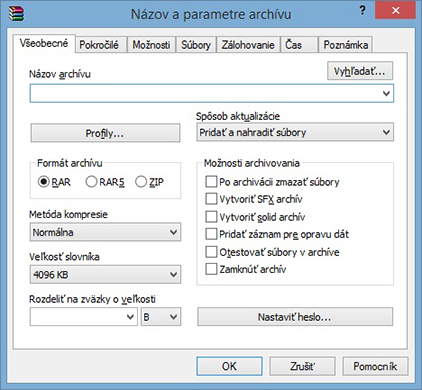Select the ZIP format radio button
Viewport: 422px width, 390px height.
point(141,182)
